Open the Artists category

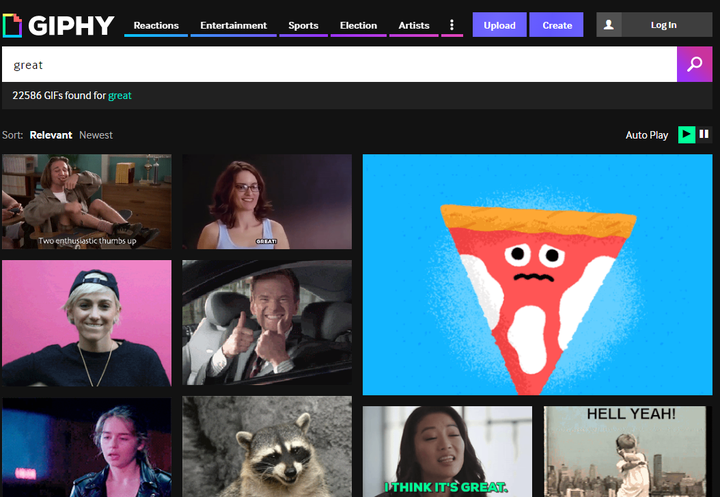[414, 25]
